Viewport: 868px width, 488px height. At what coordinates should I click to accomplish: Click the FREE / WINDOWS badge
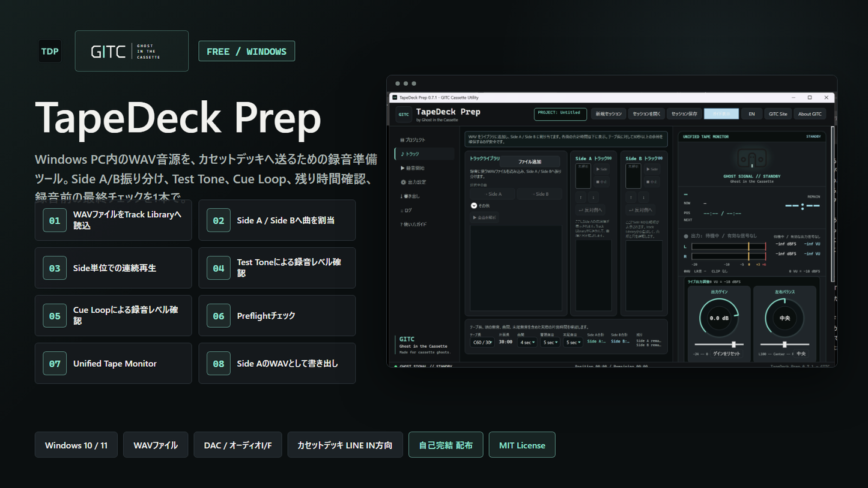[247, 51]
